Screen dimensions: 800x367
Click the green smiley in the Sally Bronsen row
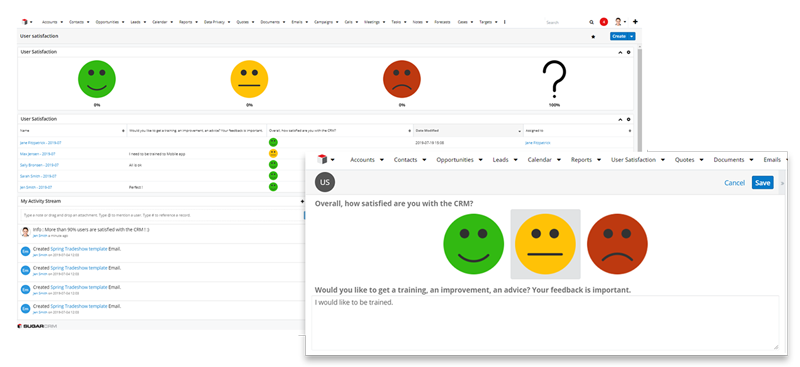273,164
